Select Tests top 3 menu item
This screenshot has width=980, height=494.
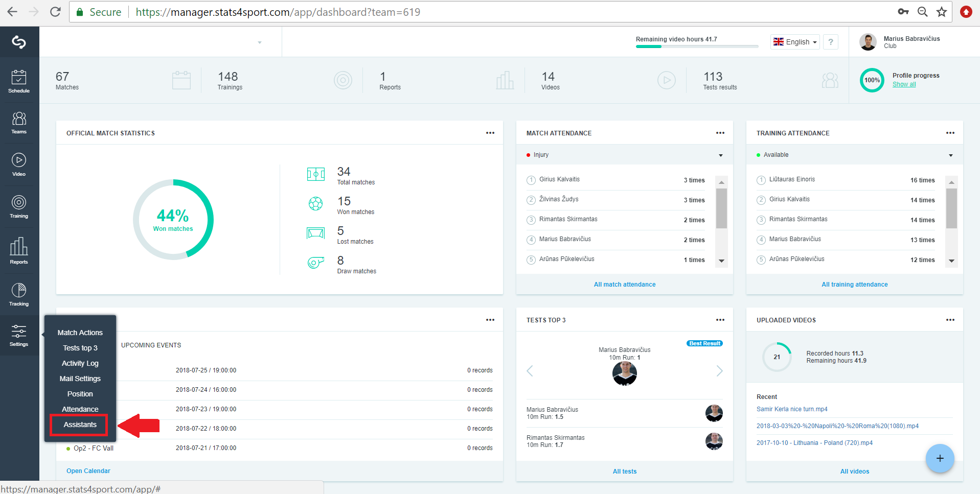[x=80, y=348]
